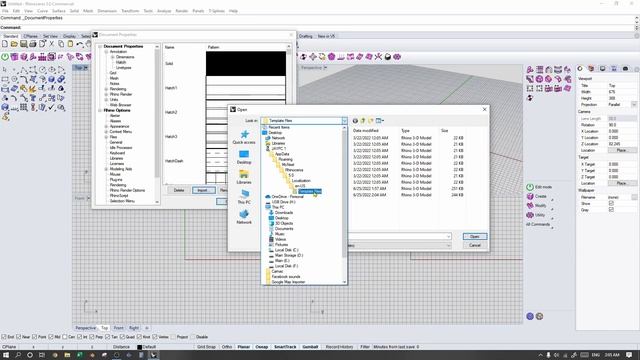The height and width of the screenshot is (360, 640).
Task: Click the Modify icon in side panel
Action: pyautogui.click(x=530, y=206)
